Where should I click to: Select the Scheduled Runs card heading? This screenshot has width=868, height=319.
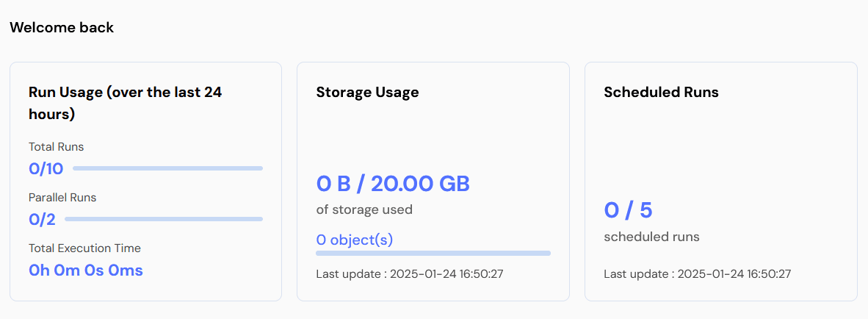[661, 93]
